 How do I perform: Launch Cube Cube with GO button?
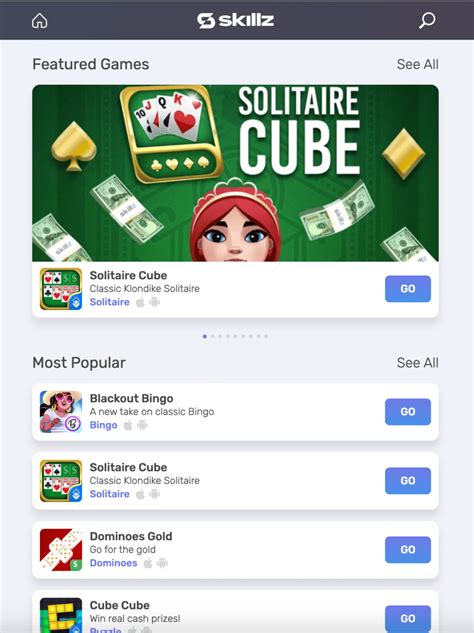pos(408,618)
